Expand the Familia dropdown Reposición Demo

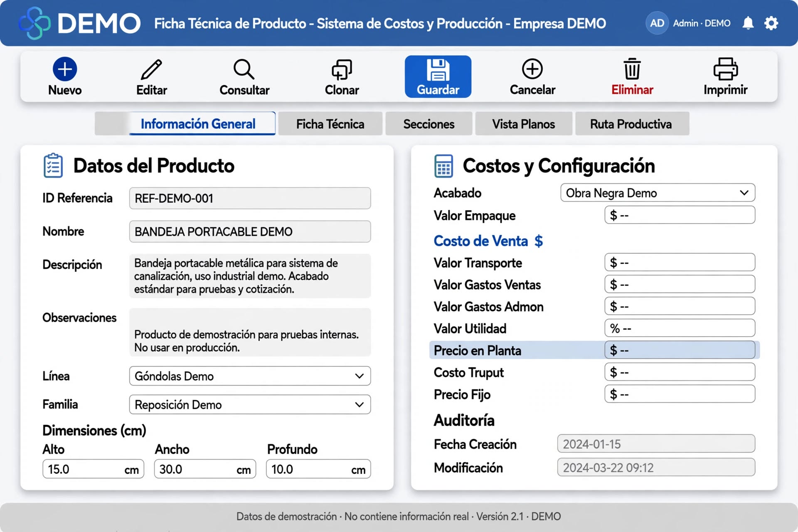tap(250, 405)
